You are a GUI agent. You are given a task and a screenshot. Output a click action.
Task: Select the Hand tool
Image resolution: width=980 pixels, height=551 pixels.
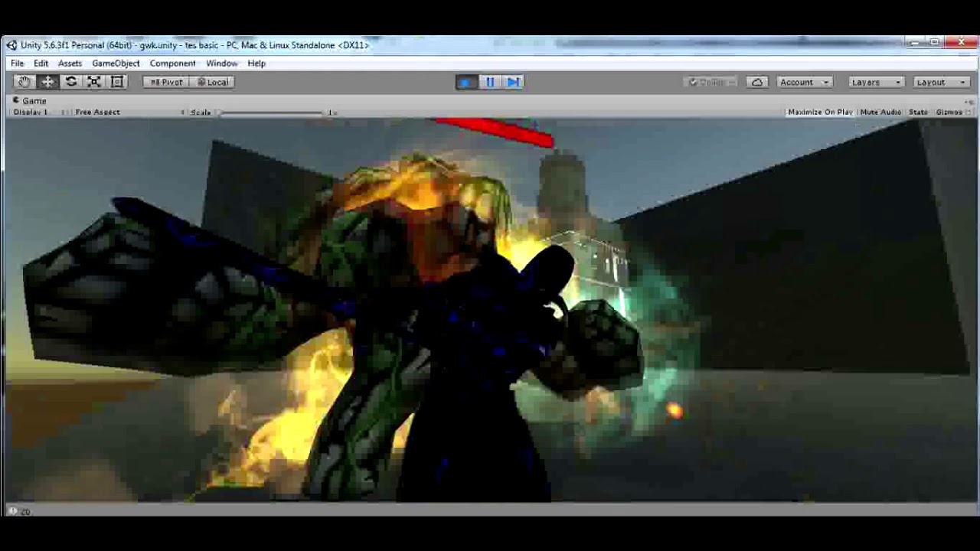[24, 82]
